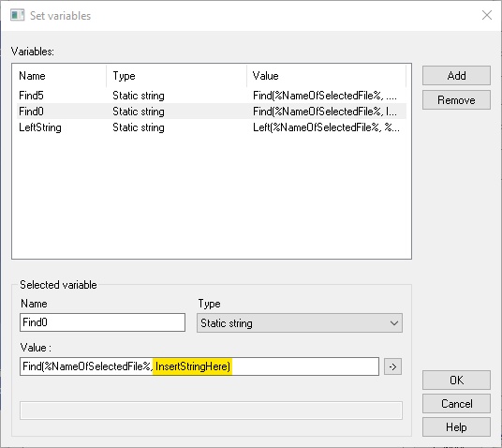This screenshot has height=448, width=502.
Task: Click the Remove button
Action: (456, 100)
